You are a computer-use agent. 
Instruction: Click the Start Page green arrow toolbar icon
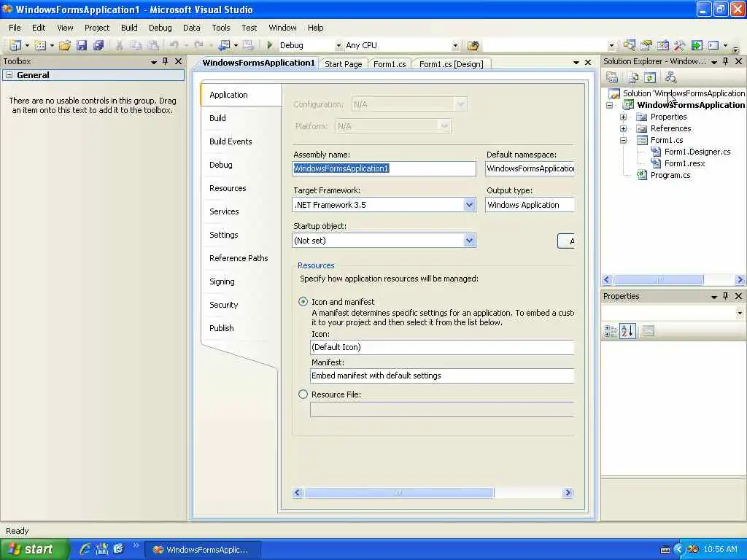click(x=697, y=45)
